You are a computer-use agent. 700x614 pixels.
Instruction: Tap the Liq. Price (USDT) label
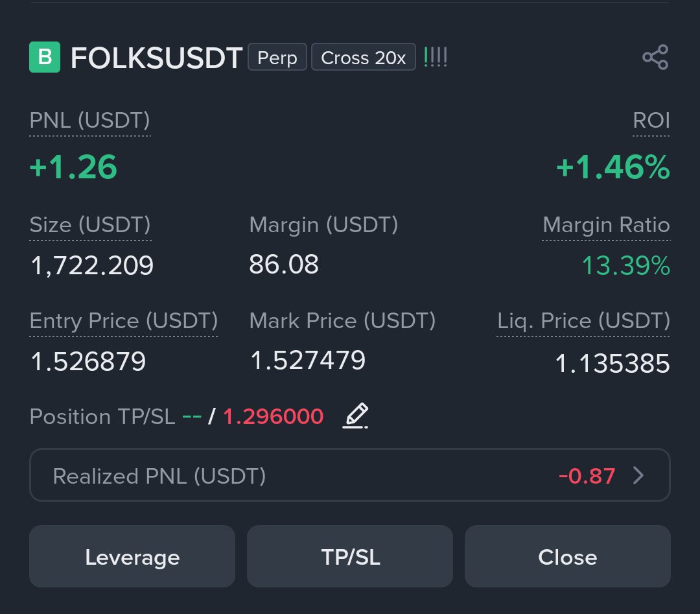[x=583, y=321]
